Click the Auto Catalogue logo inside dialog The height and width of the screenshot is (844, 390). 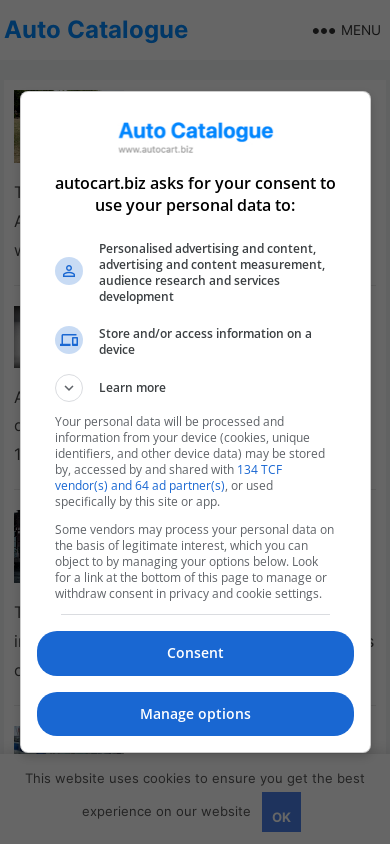196,131
